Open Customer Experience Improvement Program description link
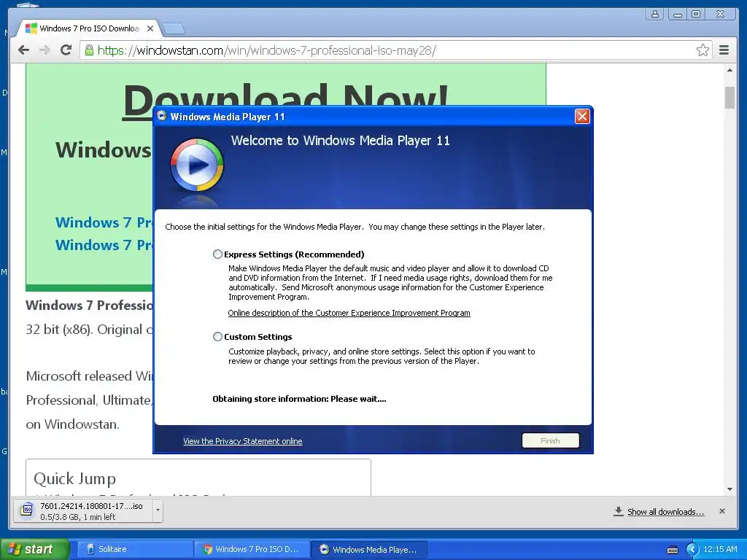 point(349,313)
